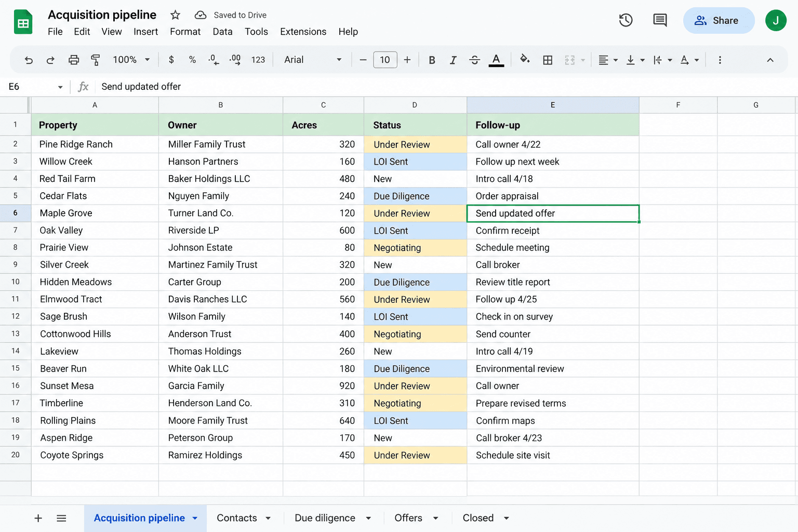Image resolution: width=798 pixels, height=532 pixels.
Task: Open the Help menu
Action: point(348,32)
